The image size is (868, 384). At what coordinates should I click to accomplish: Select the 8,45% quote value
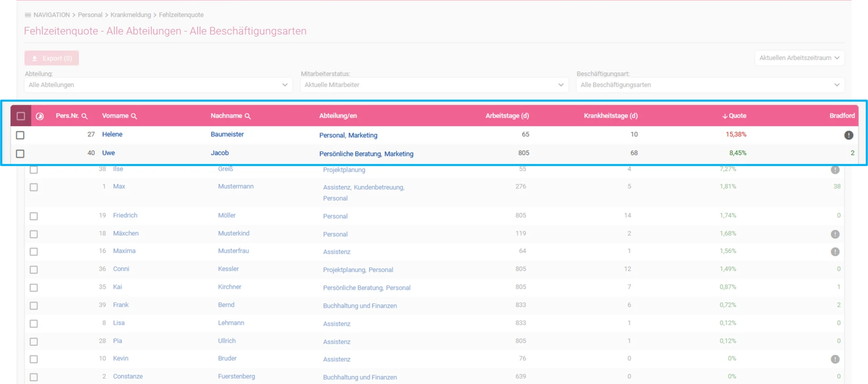pos(738,153)
